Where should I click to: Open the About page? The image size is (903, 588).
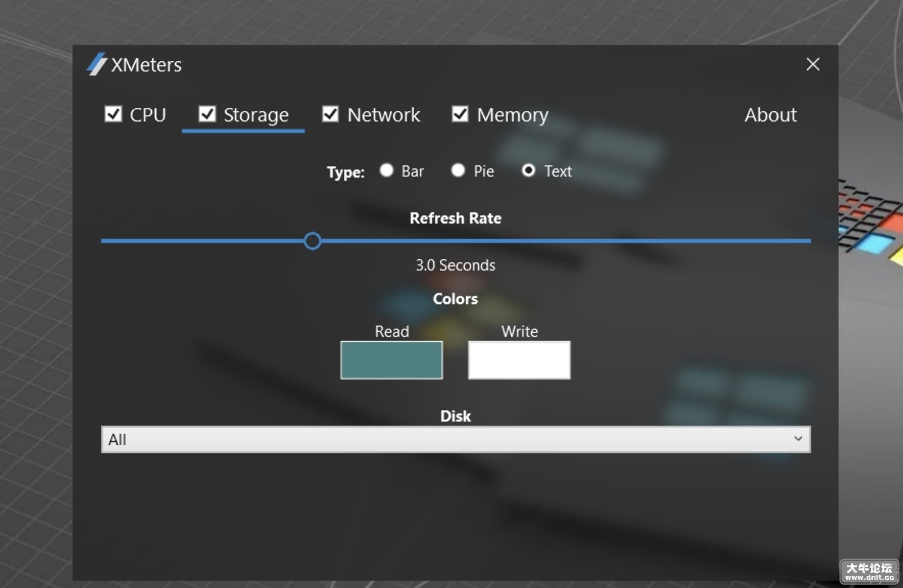point(770,115)
